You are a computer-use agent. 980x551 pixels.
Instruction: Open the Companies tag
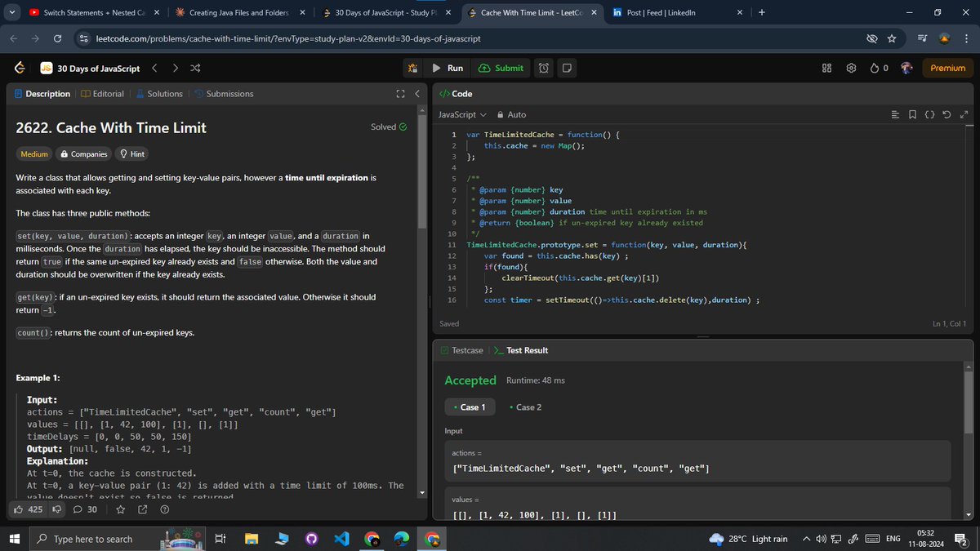coord(83,153)
